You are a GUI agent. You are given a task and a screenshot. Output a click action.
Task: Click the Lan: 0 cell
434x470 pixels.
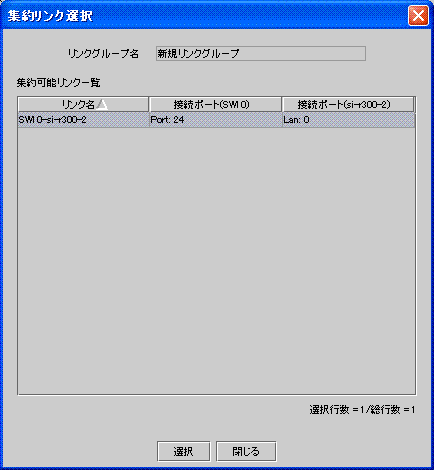pos(348,120)
